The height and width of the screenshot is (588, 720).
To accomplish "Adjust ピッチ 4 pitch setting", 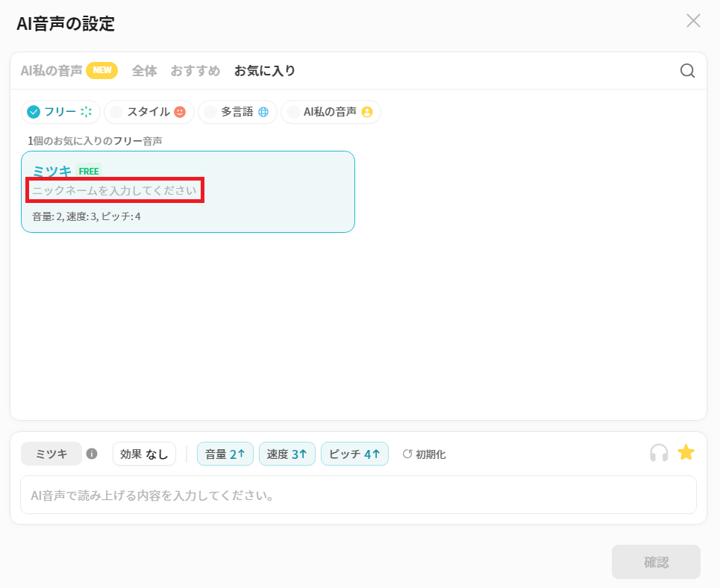I will coord(354,454).
